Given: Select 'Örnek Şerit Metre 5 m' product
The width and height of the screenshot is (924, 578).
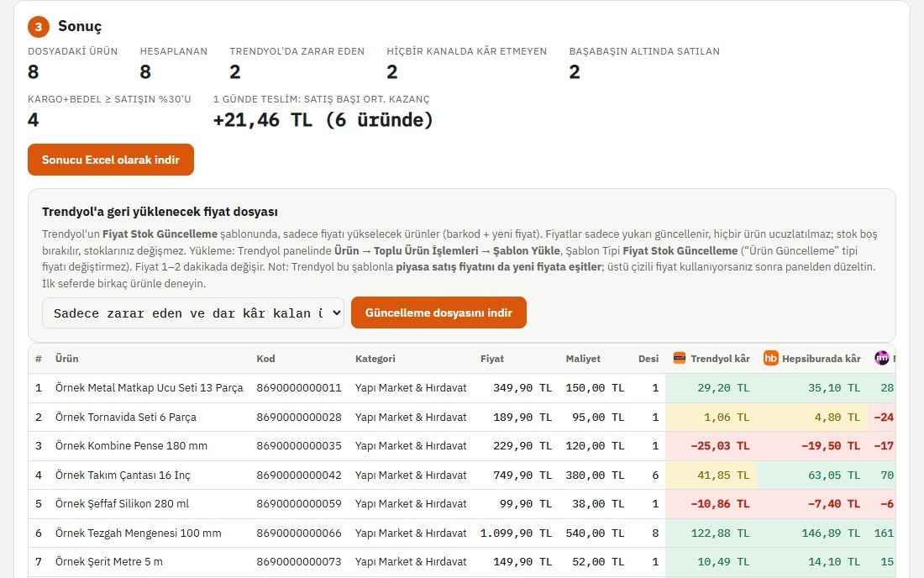Looking at the screenshot, I should click(109, 562).
